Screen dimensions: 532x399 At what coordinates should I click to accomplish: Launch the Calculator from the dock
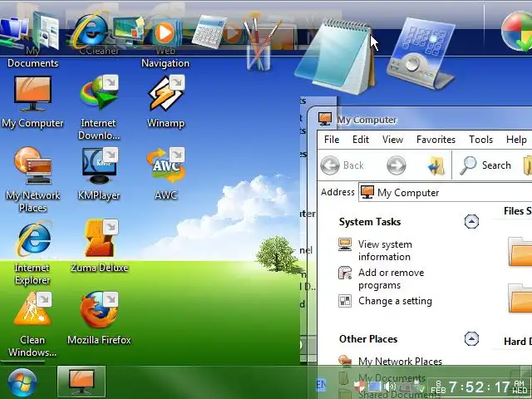coord(209,32)
